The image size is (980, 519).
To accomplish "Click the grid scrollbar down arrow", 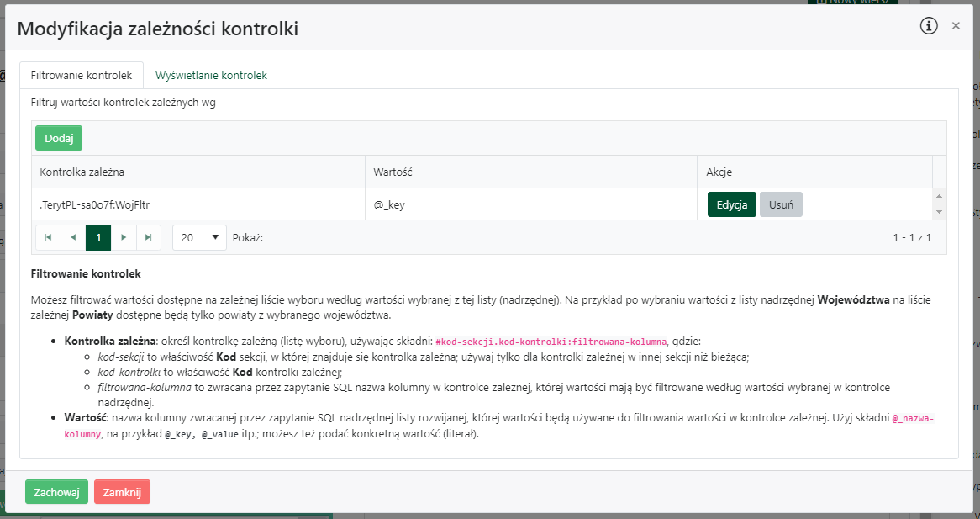I will coord(940,212).
